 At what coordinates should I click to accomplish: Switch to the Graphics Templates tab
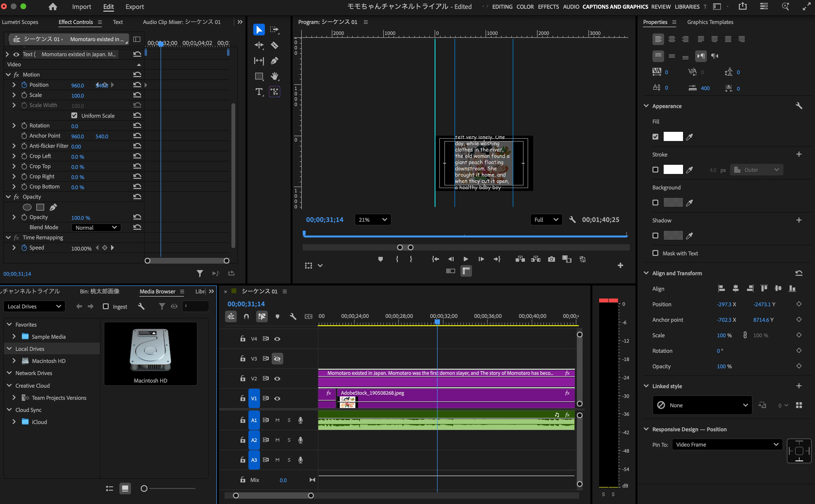point(710,22)
